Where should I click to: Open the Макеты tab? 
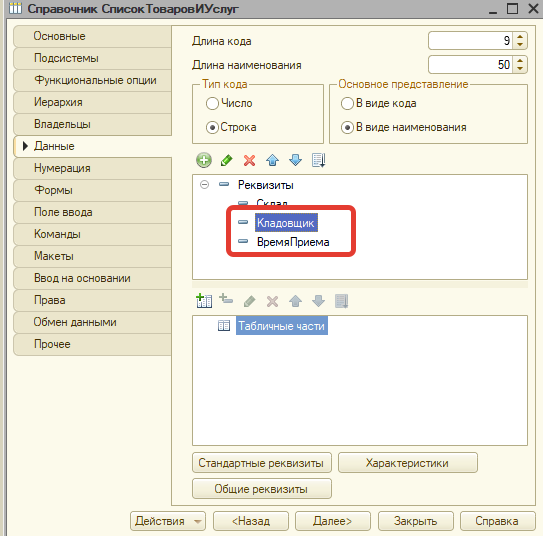[92, 256]
